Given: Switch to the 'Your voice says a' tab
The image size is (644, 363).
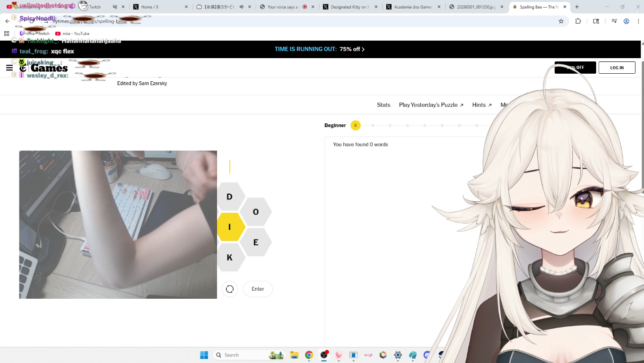Looking at the screenshot, I should pyautogui.click(x=287, y=7).
